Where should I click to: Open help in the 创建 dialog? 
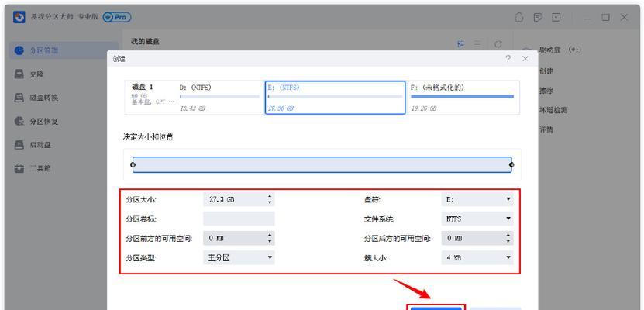click(508, 59)
